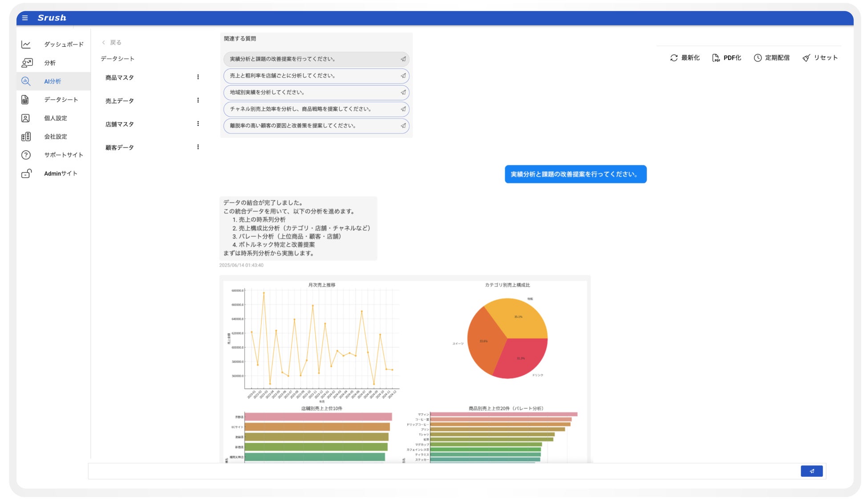Open 定期配信 scheduled delivery
Image resolution: width=868 pixels, height=499 pixels.
point(771,58)
